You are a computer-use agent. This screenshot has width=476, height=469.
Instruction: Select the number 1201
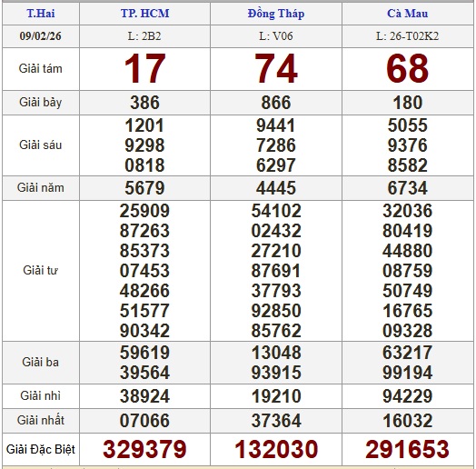pyautogui.click(x=144, y=125)
